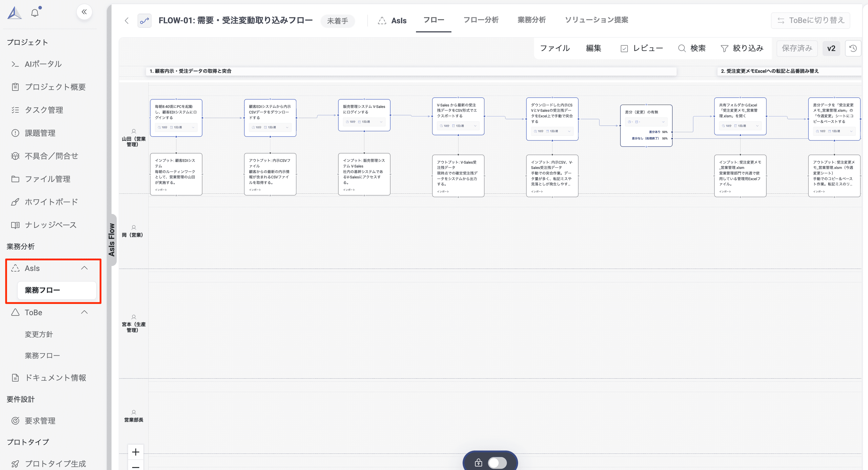Select the インプット: 販売管理システム V-Sales note
This screenshot has width=868, height=470.
click(x=364, y=174)
